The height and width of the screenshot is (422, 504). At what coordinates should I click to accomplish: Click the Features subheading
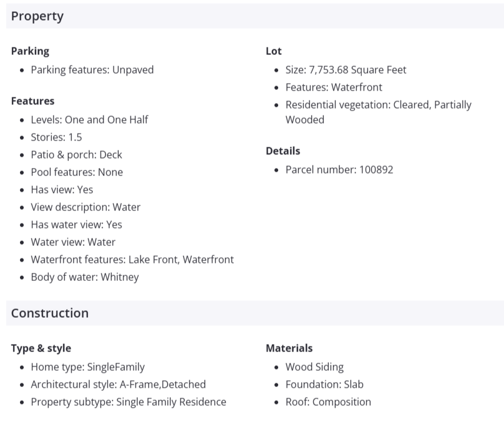32,101
